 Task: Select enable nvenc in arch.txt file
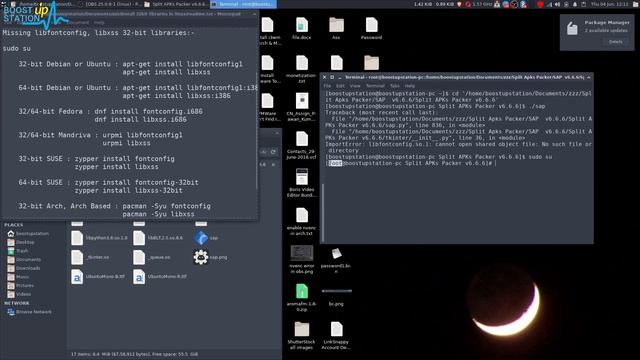tap(302, 221)
